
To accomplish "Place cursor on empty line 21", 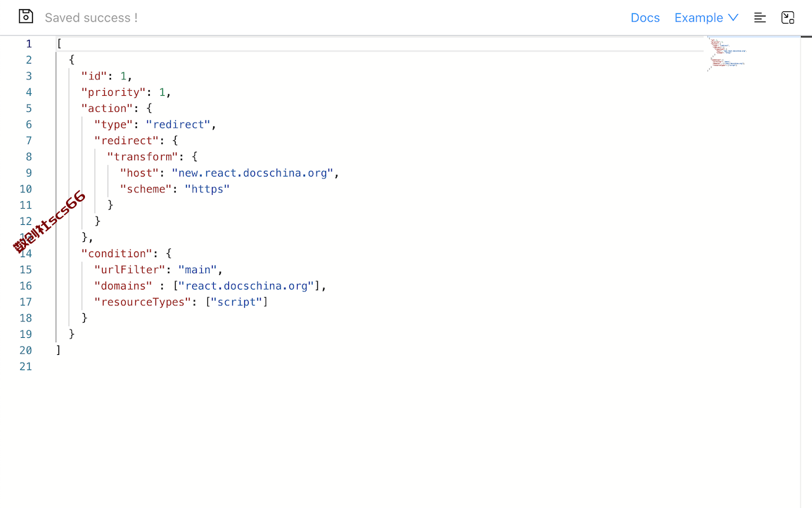I will tap(381, 367).
